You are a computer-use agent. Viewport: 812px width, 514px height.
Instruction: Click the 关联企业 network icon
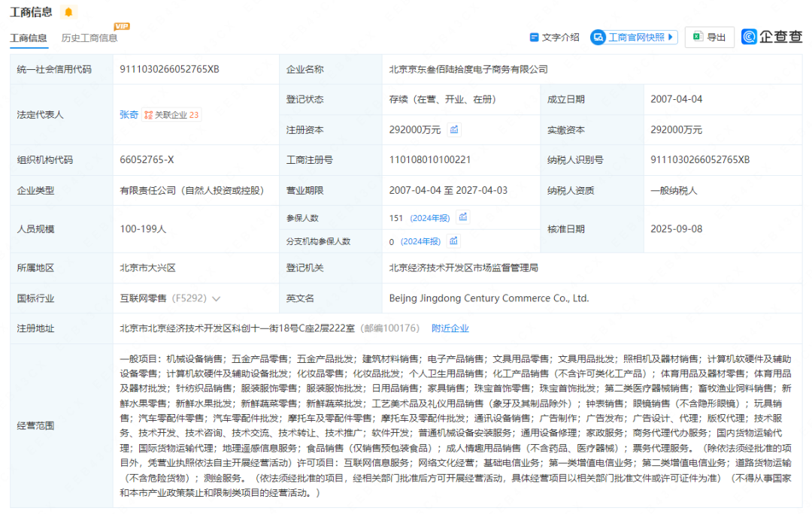click(149, 115)
